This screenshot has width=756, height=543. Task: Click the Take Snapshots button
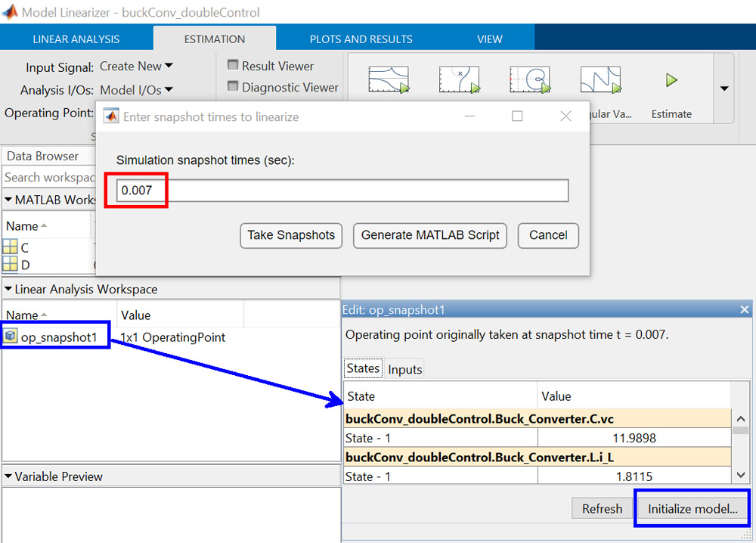click(x=290, y=235)
